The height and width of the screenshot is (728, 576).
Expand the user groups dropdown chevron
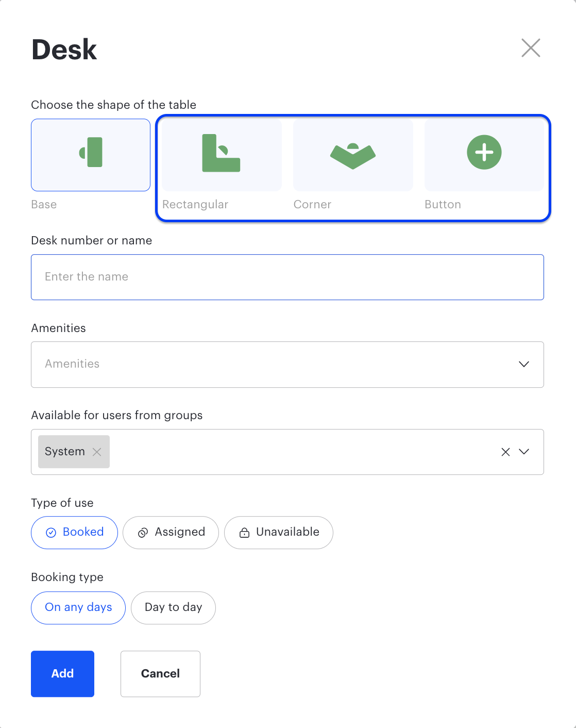[x=524, y=452]
